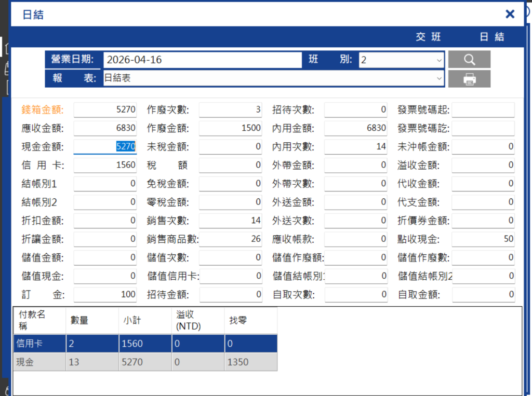Click the 營業日期 field showing 2026-04-16
The image size is (532, 396).
pyautogui.click(x=203, y=60)
